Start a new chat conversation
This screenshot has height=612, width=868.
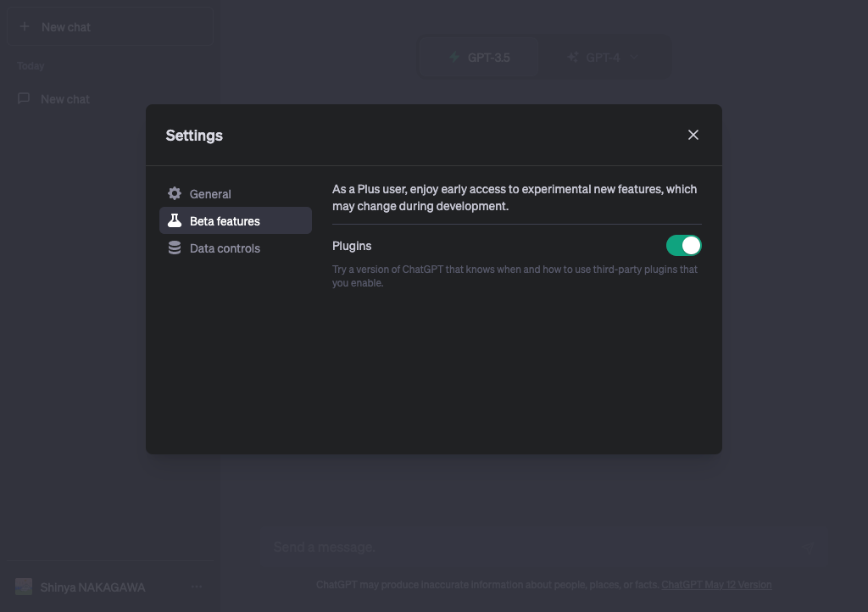(x=109, y=26)
